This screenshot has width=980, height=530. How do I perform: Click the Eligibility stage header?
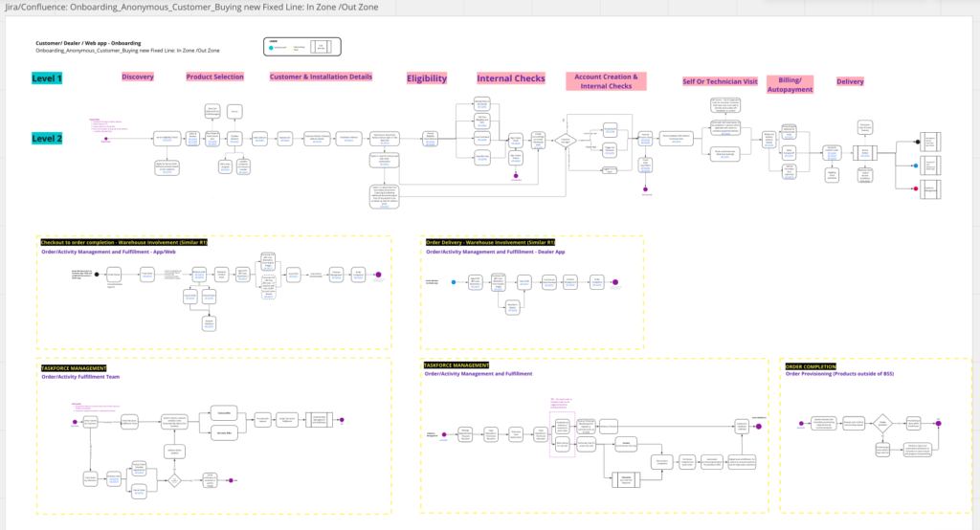(427, 78)
